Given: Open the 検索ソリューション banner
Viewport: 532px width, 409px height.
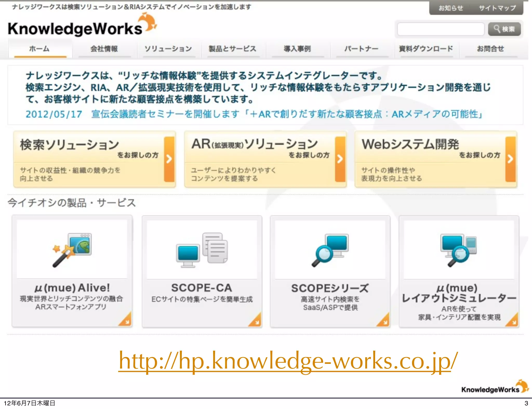Looking at the screenshot, I should (95, 159).
